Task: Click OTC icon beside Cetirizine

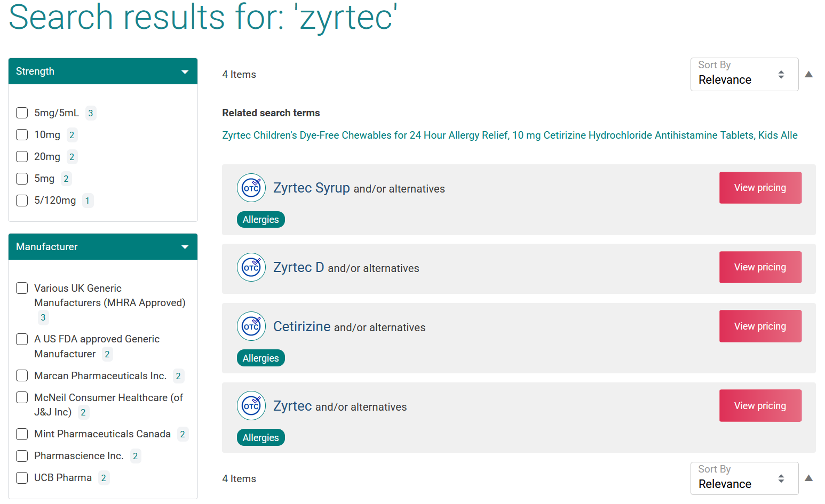Action: pyautogui.click(x=251, y=326)
